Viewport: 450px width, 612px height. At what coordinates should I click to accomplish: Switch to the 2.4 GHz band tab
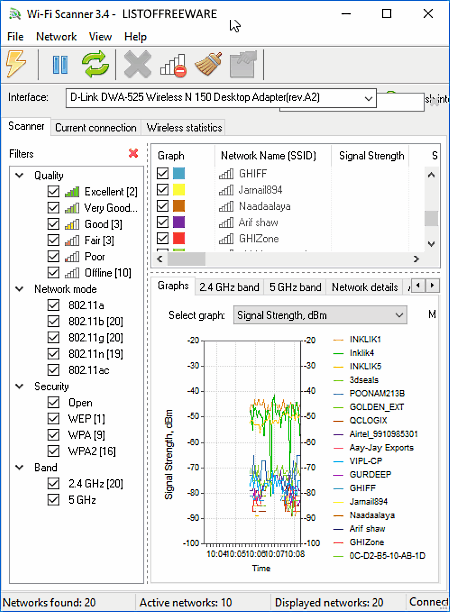pyautogui.click(x=229, y=287)
